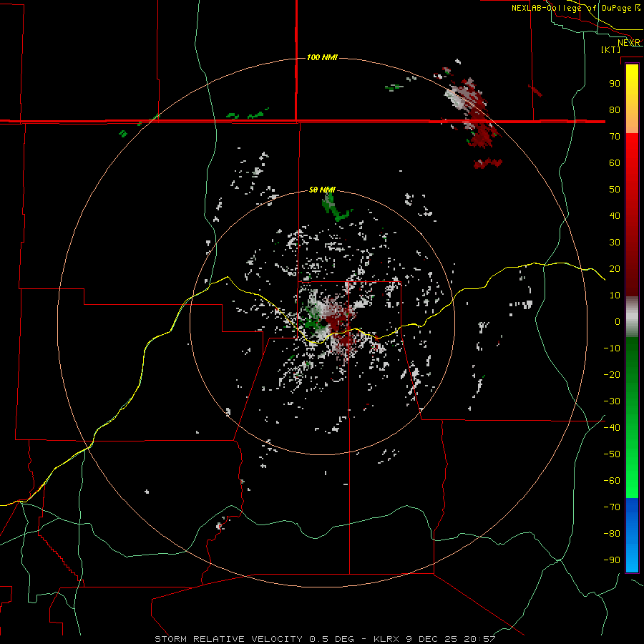The image size is (644, 644).
Task: Click the 10 value on the velocity scale
Action: point(615,296)
